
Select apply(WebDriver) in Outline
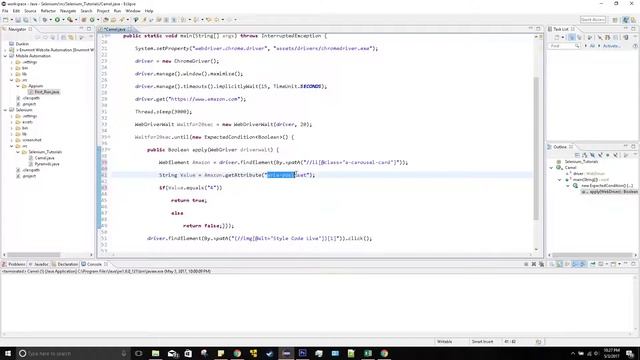tap(610, 191)
